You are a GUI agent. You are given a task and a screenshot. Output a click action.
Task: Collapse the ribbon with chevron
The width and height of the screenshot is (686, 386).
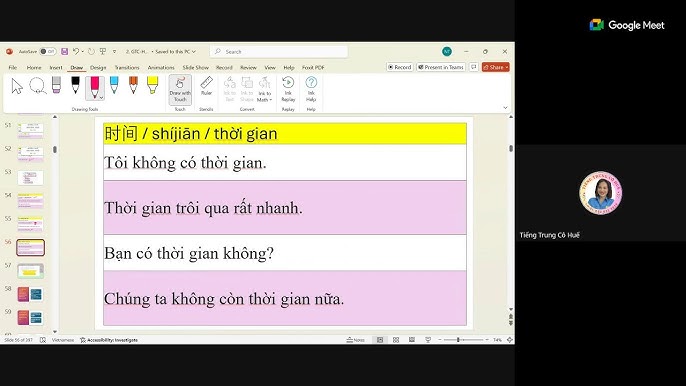click(x=505, y=108)
